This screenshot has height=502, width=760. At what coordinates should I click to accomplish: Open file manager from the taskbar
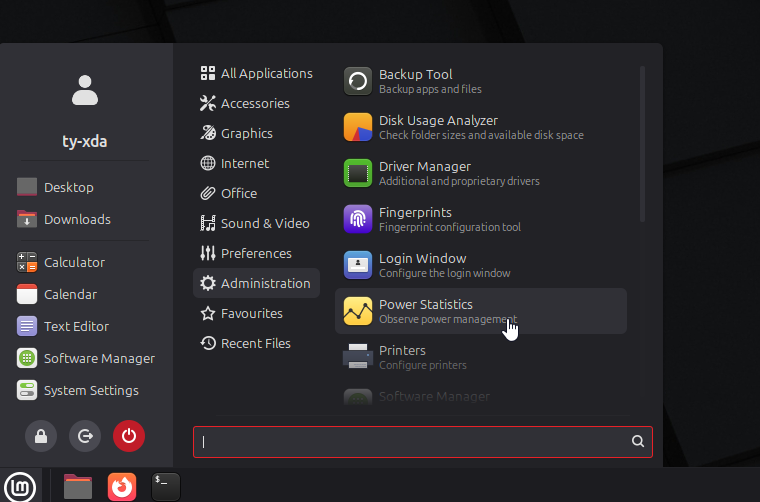(78, 486)
